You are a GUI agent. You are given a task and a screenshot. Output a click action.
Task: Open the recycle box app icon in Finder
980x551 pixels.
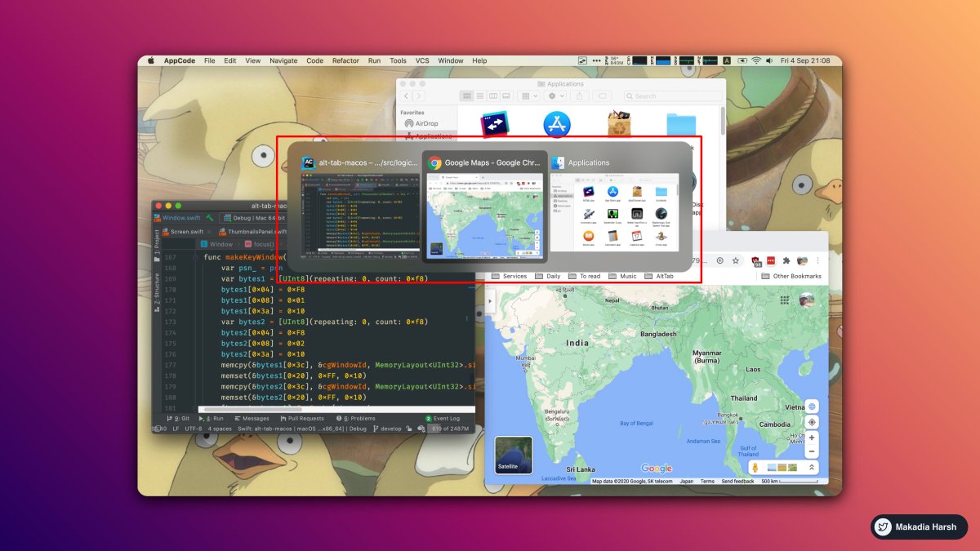pos(618,125)
